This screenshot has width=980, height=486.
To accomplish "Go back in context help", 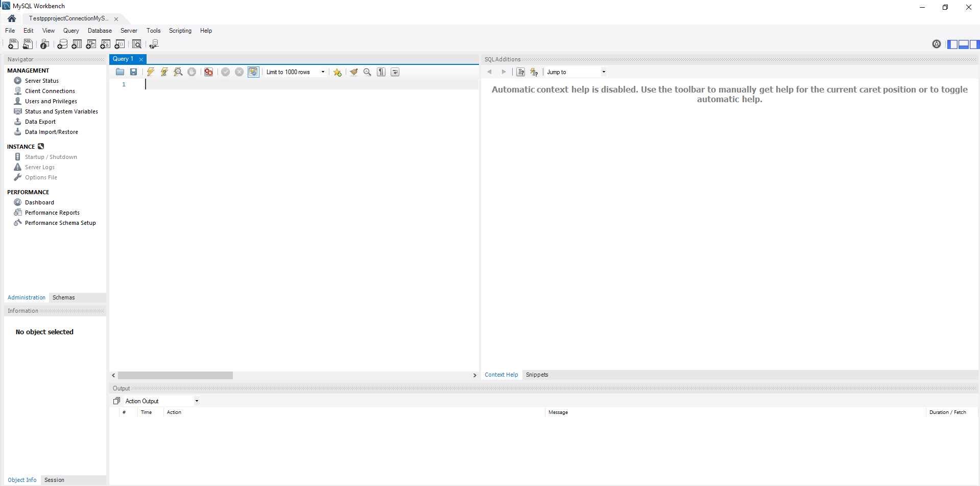I will point(490,72).
